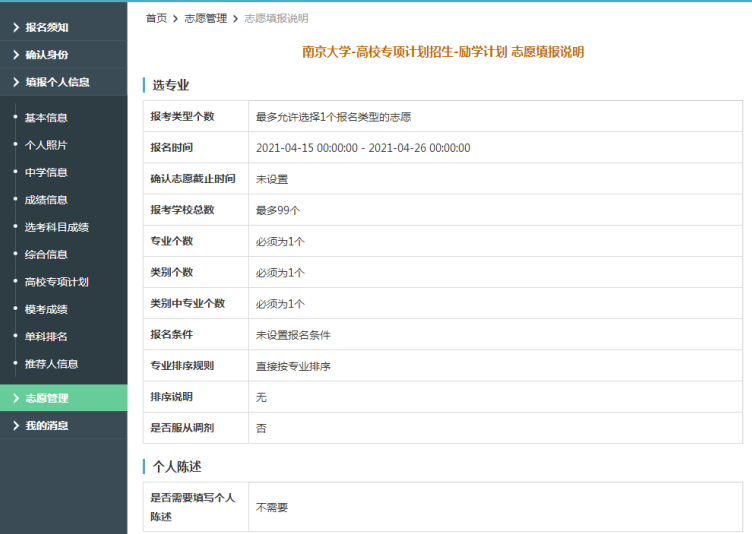Click the 专业排序规则 label cell
The image size is (752, 534).
pos(196,366)
